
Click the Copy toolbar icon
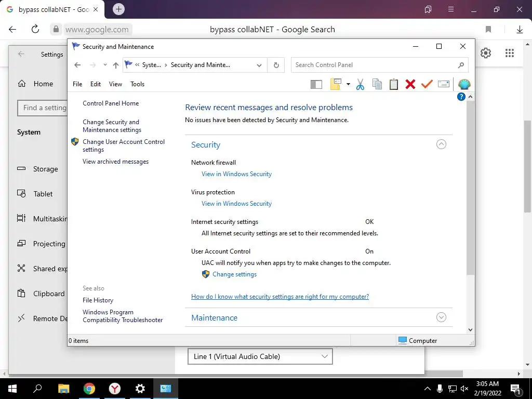point(377,84)
